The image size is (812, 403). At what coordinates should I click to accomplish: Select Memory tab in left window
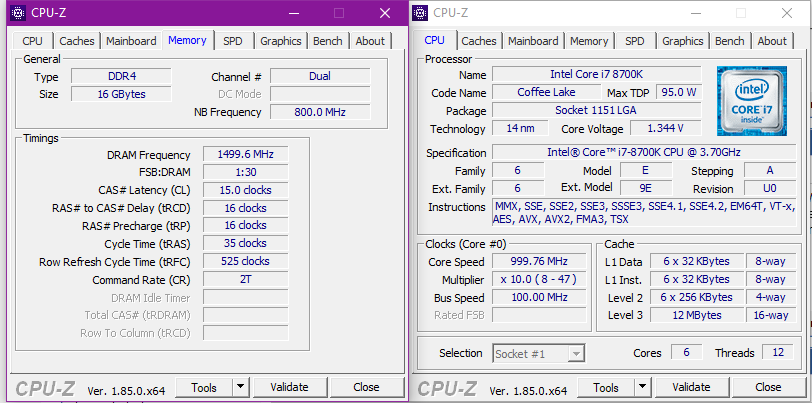pos(187,40)
